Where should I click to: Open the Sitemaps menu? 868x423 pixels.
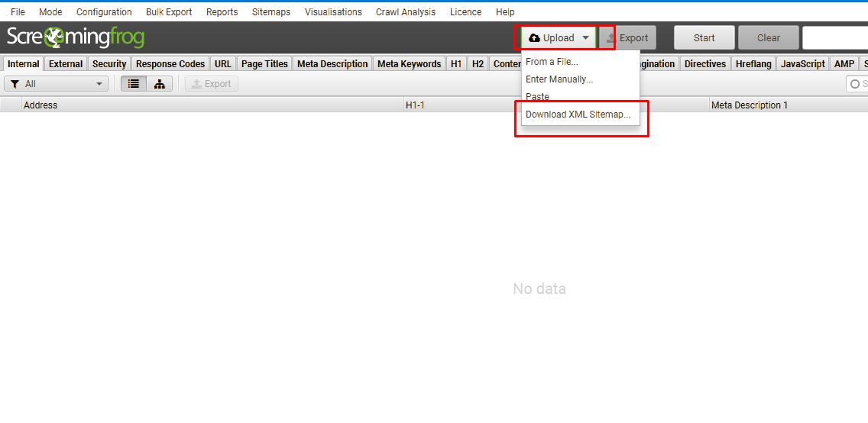point(270,11)
